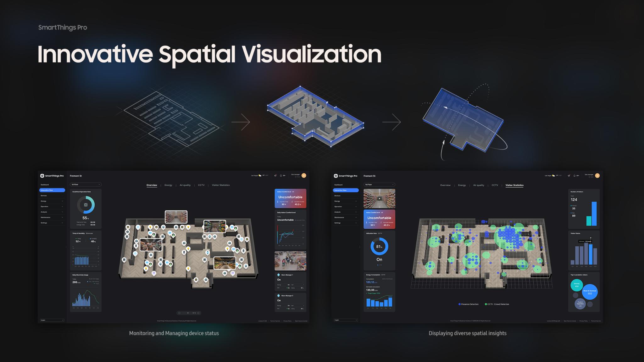The width and height of the screenshot is (644, 362).
Task: Click the AC unit icon inside the Cool/Heat donut
Action: (86, 205)
